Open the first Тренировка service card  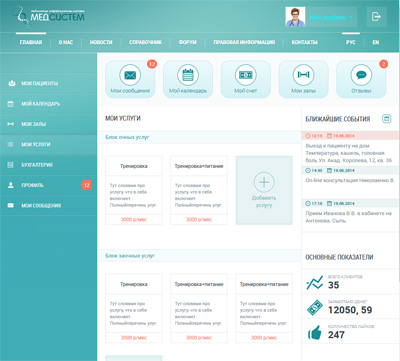134,190
